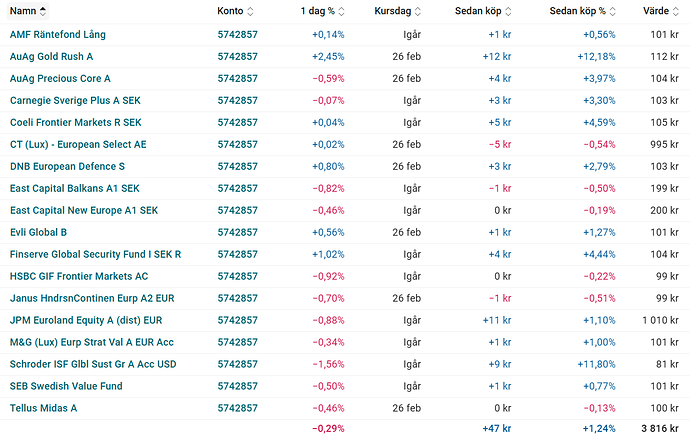This screenshot has width=690, height=438.
Task: Click the 1 dag % header label
Action: coord(318,11)
